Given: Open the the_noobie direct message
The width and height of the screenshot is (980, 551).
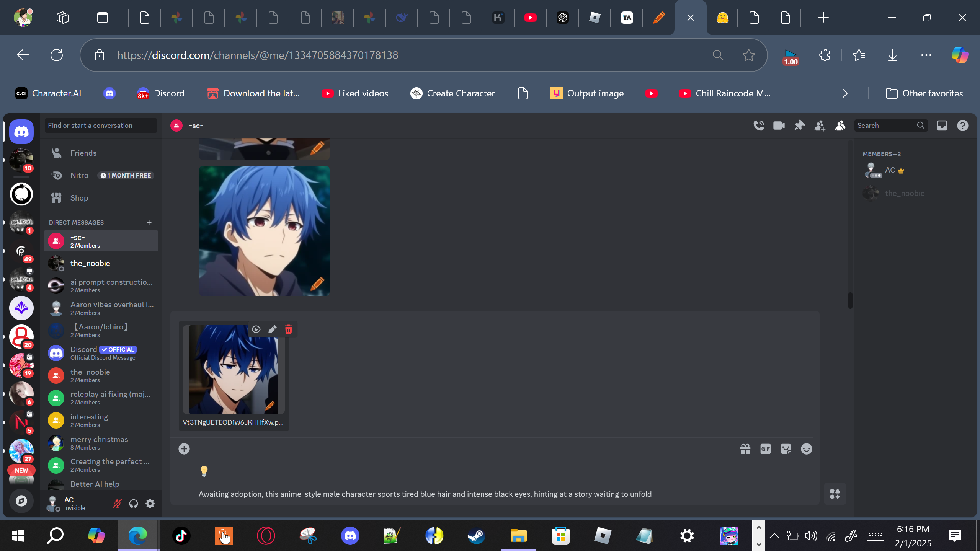Looking at the screenshot, I should (x=90, y=263).
